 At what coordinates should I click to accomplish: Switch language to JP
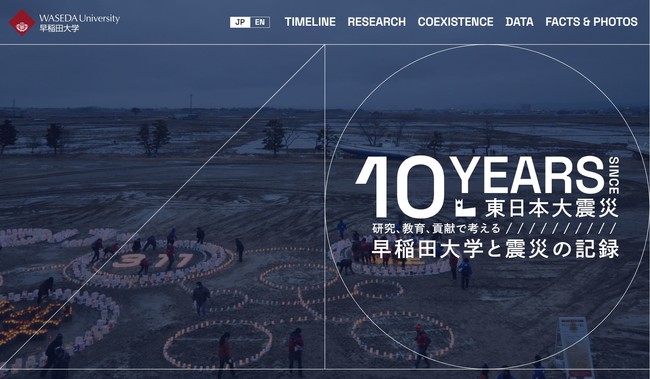(240, 22)
